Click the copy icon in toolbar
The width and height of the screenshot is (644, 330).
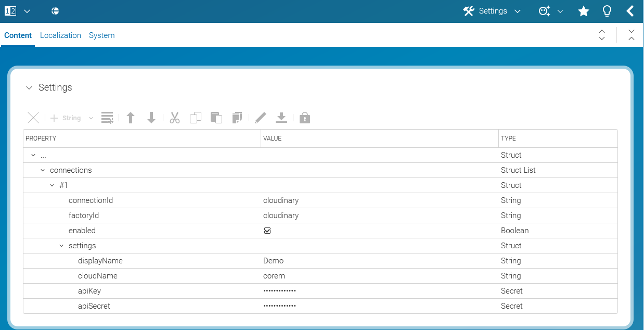[x=196, y=118]
